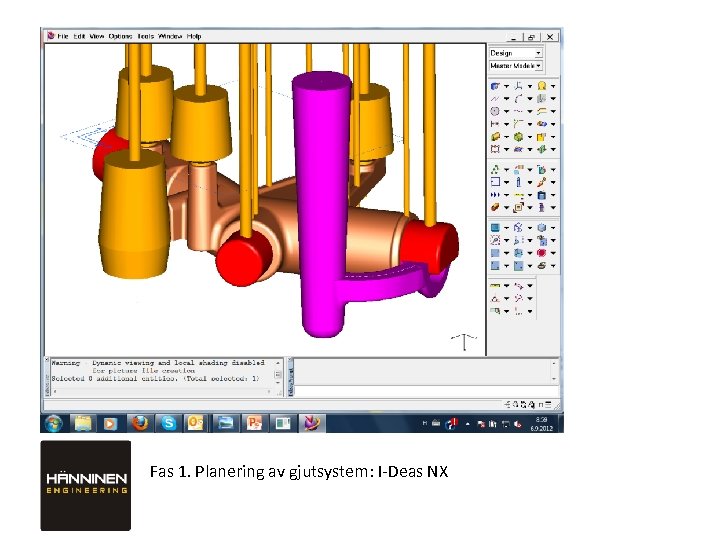Expand arrow next to the orange eraser tool
Image resolution: width=720 pixels, height=540 pixels.
[506, 208]
